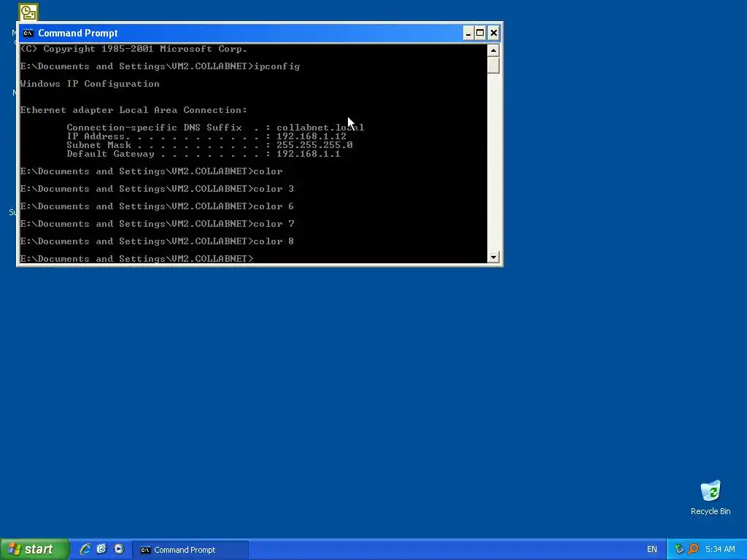Viewport: 747px width, 560px height.
Task: Click the IP address 192.168.1.12
Action: point(311,136)
